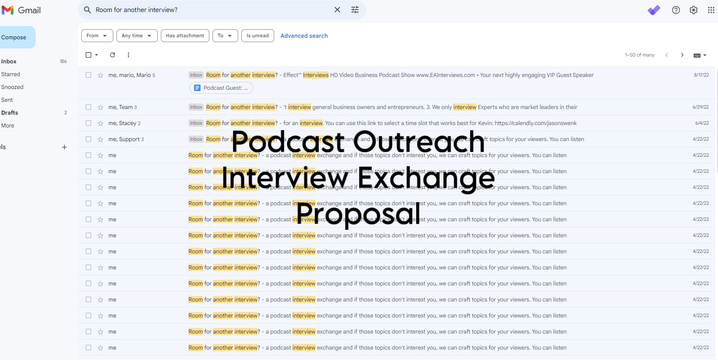
Task: Click the Refresh icon
Action: click(x=112, y=55)
